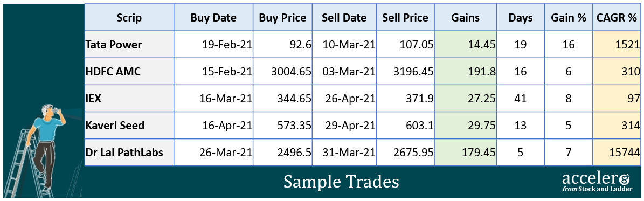The image size is (644, 201).
Task: Click the Sell Date column header
Action: [344, 18]
